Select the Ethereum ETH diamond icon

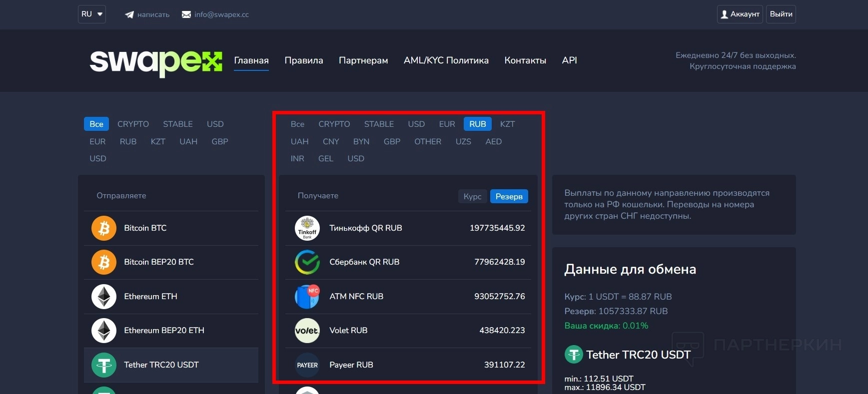coord(104,297)
